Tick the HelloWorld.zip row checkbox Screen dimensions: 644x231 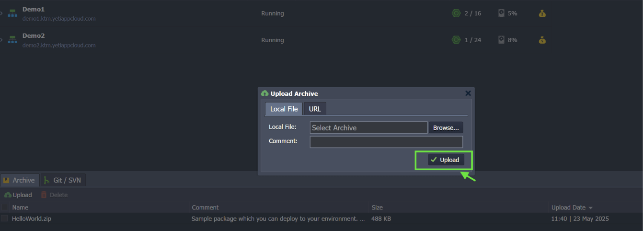click(x=4, y=219)
